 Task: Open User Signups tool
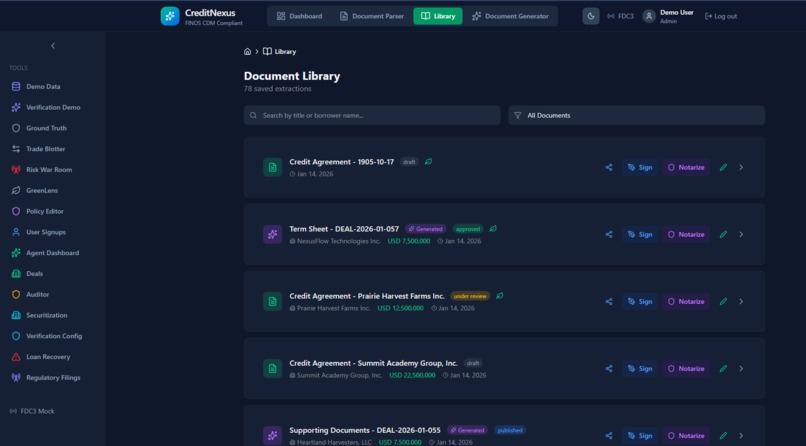[x=46, y=232]
